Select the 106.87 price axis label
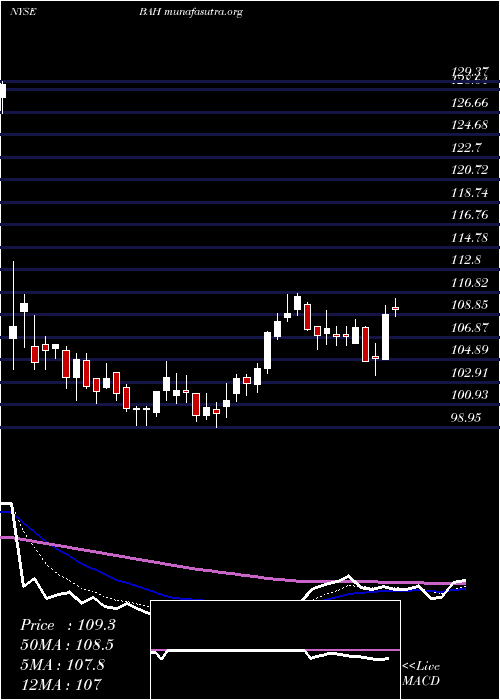This screenshot has width=500, height=700. coord(469,328)
